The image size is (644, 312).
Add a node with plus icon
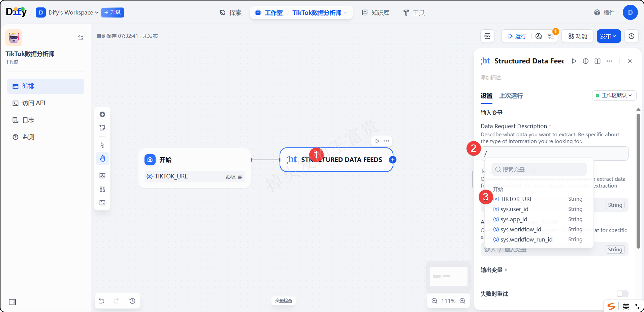coord(102,114)
